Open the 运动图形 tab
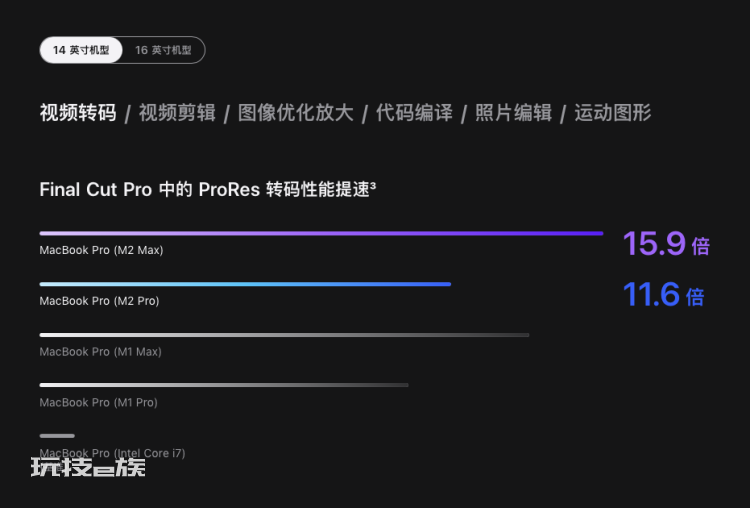Image resolution: width=750 pixels, height=508 pixels. click(x=613, y=113)
